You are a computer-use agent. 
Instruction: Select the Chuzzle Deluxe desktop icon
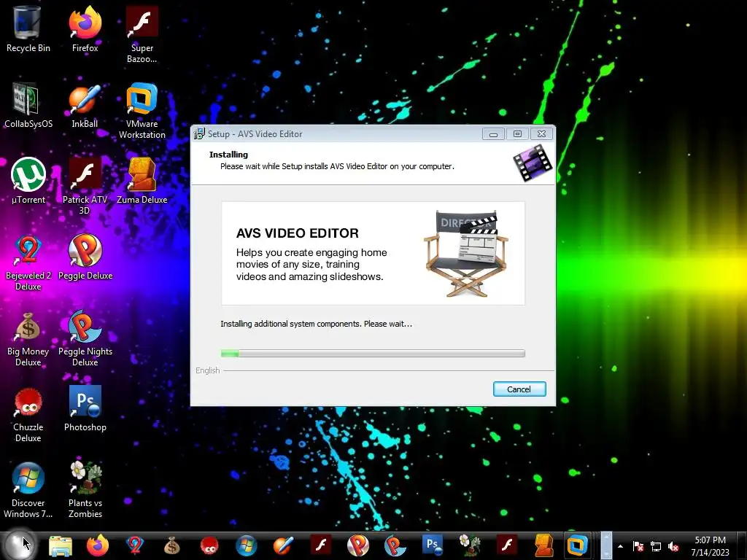point(28,414)
